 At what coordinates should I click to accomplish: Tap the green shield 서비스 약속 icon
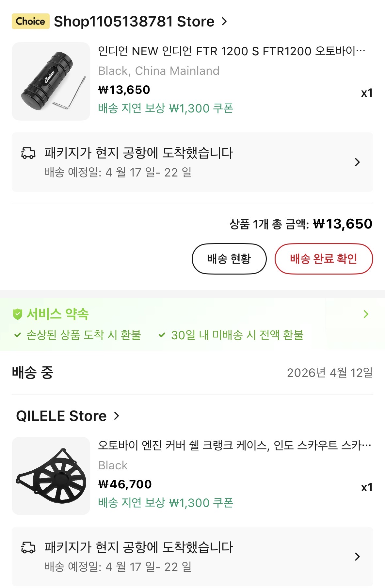pyautogui.click(x=18, y=314)
